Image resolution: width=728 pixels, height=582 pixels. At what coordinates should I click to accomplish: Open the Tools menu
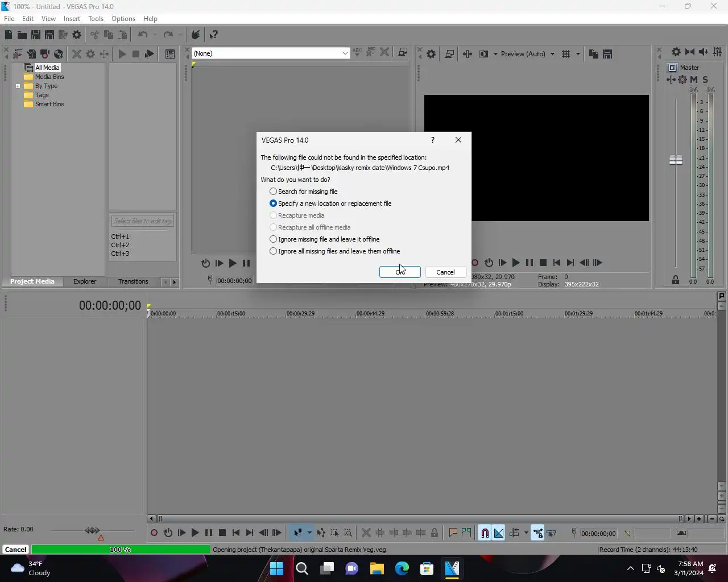coord(96,19)
